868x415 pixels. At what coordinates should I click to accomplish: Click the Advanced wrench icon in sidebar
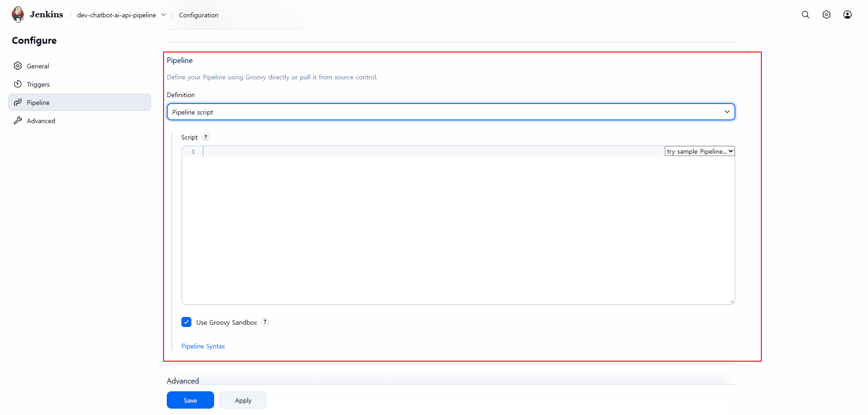[18, 120]
